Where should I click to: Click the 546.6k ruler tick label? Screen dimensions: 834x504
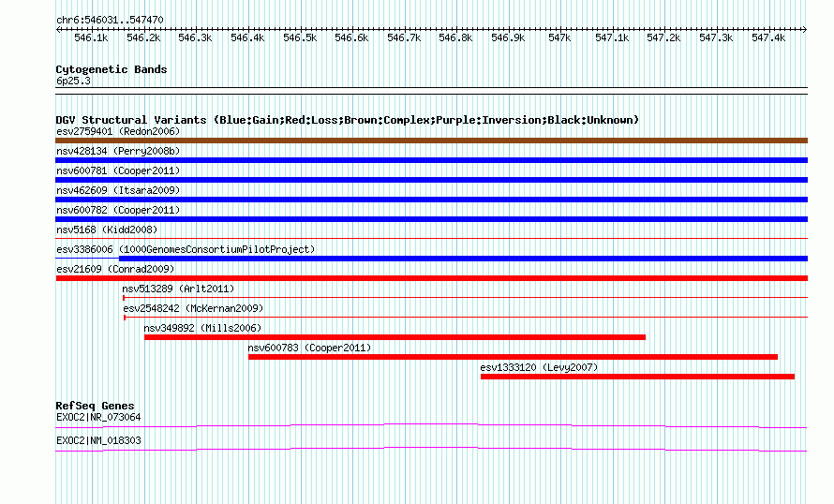click(351, 37)
